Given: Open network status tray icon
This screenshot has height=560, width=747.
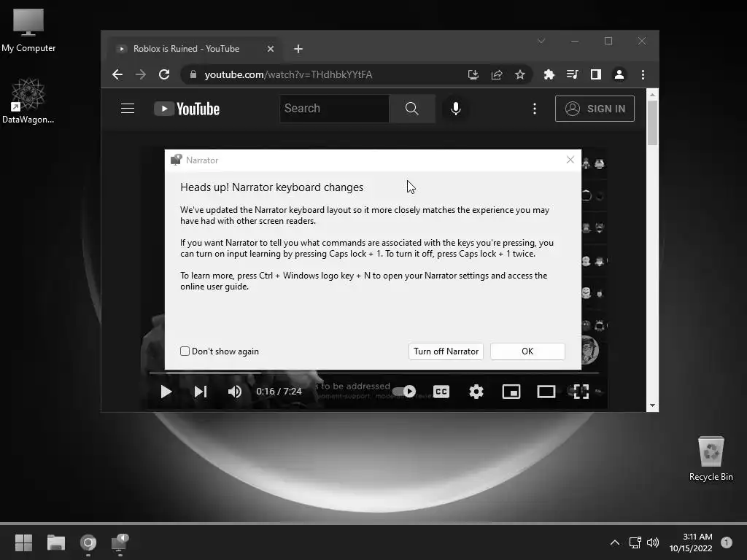Looking at the screenshot, I should (635, 542).
